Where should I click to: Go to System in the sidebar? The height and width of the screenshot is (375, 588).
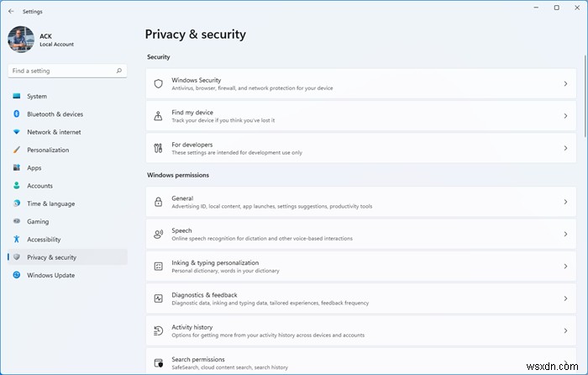[37, 97]
